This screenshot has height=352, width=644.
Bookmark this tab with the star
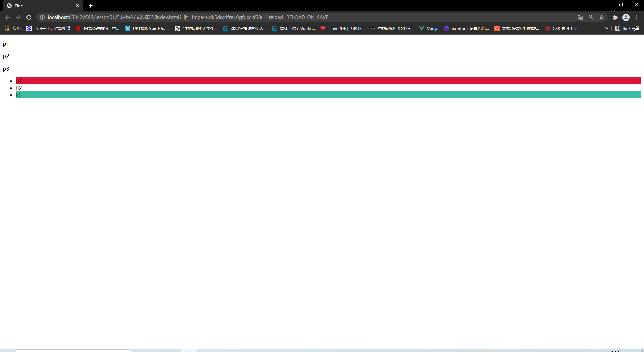pyautogui.click(x=602, y=17)
